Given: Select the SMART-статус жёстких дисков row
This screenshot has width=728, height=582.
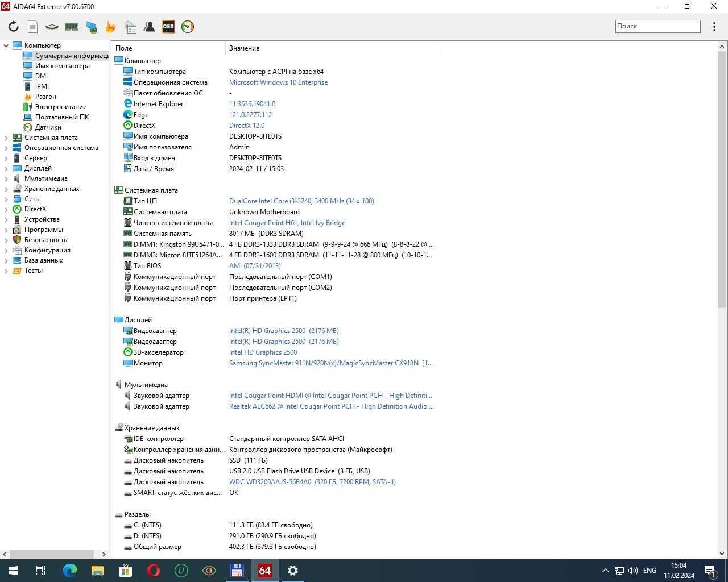Looking at the screenshot, I should click(275, 493).
